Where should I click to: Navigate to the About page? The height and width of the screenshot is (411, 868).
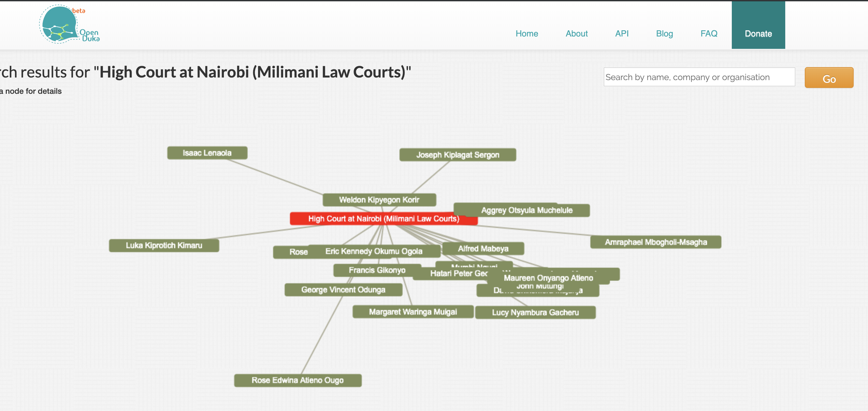pos(576,34)
